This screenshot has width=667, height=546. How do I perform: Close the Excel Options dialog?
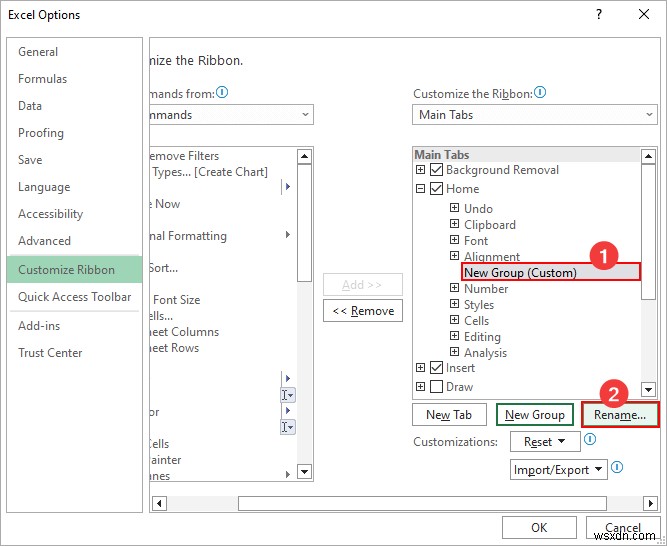[644, 14]
